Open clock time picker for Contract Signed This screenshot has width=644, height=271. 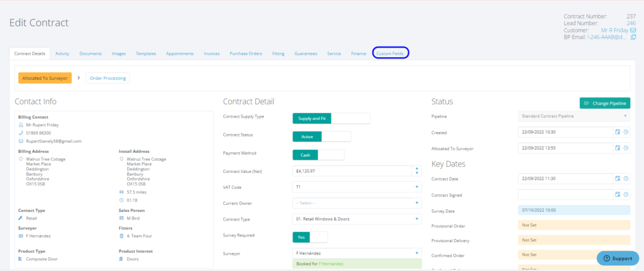coord(626,194)
